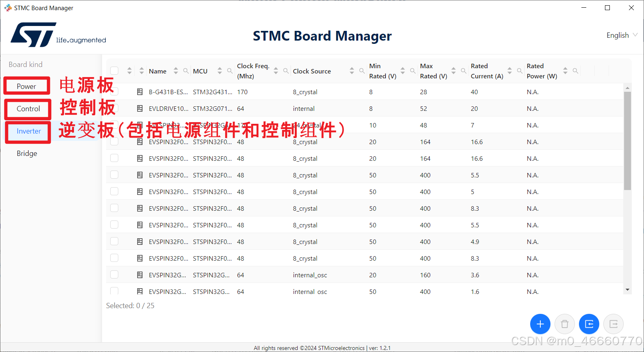
Task: Click sort arrows beside the select-all checkbox
Action: 129,71
